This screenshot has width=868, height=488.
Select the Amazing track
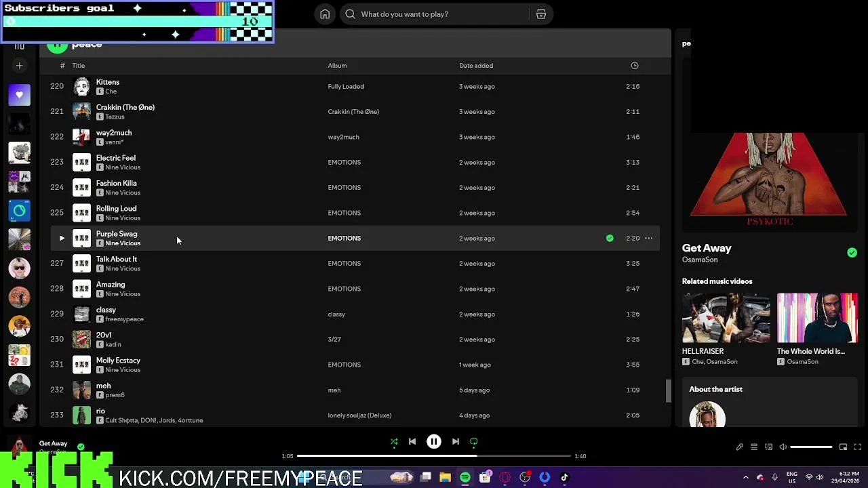pos(111,285)
